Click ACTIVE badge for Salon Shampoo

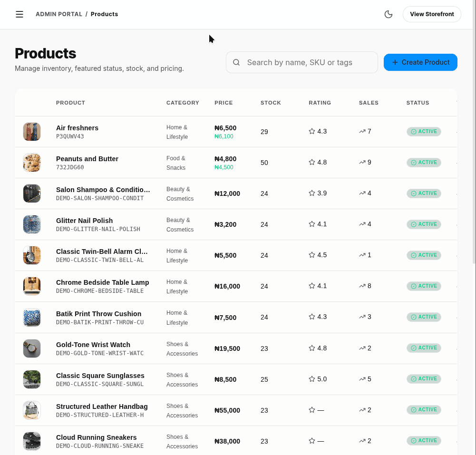[x=424, y=194]
